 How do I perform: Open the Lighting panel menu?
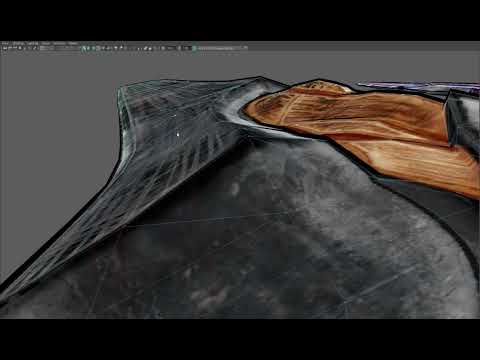pyautogui.click(x=33, y=43)
